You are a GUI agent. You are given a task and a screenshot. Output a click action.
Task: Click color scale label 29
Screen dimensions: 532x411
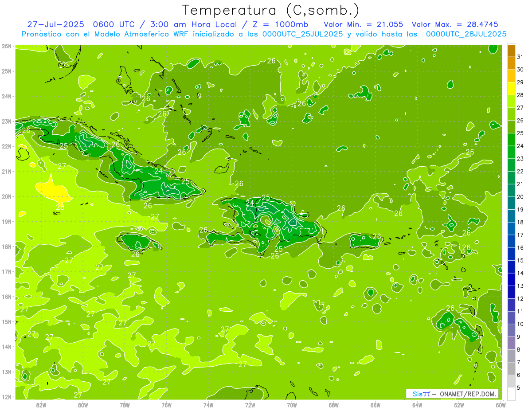[520, 82]
